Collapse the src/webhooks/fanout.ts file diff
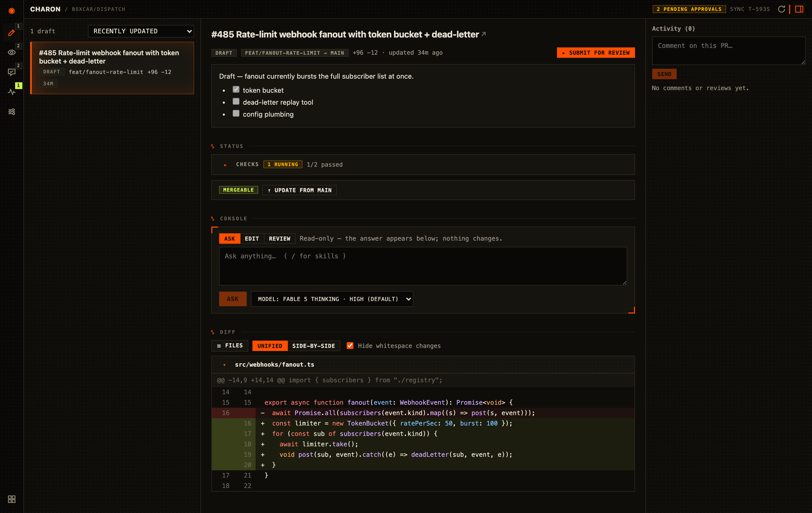Screen dimensions: 812x513 (x=224, y=365)
